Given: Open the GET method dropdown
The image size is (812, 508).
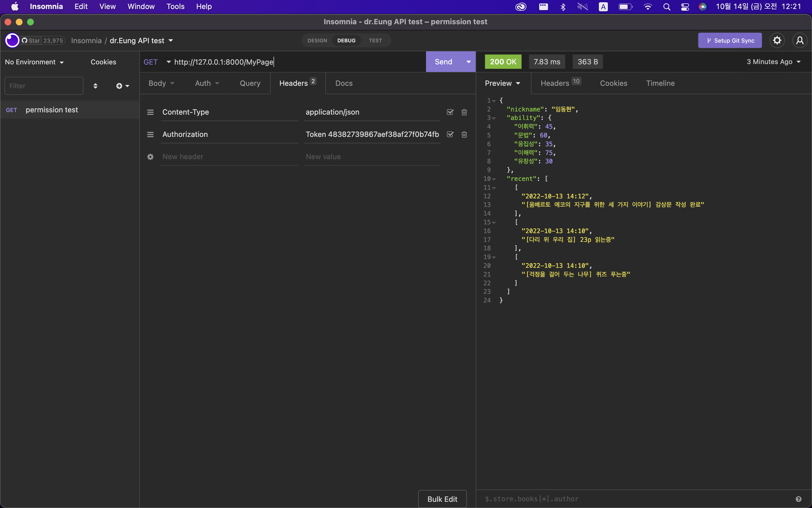Looking at the screenshot, I should point(157,62).
